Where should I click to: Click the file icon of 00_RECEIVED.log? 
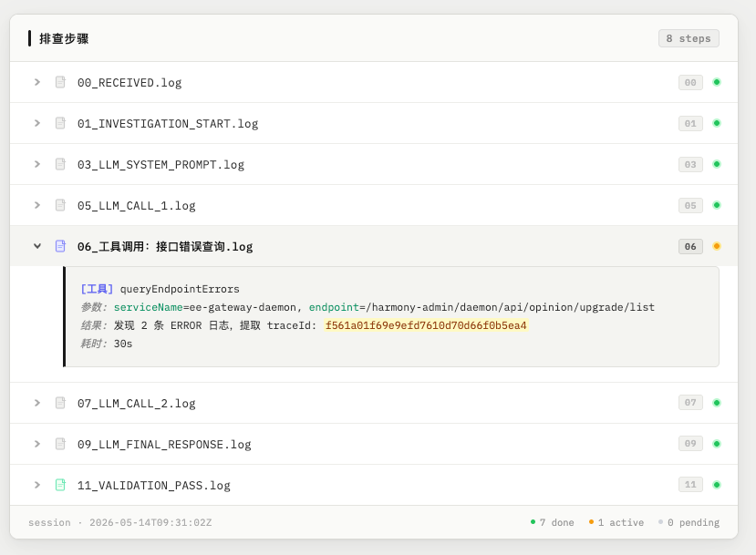[x=60, y=82]
